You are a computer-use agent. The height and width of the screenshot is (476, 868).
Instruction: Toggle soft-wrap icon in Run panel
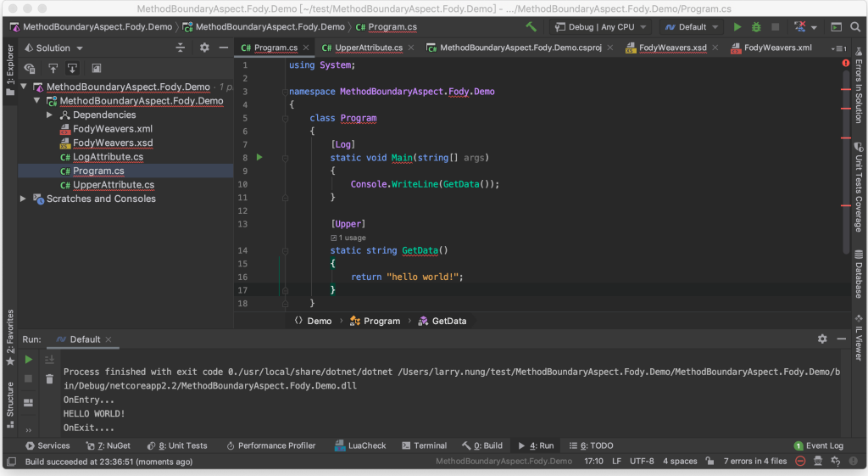point(49,360)
